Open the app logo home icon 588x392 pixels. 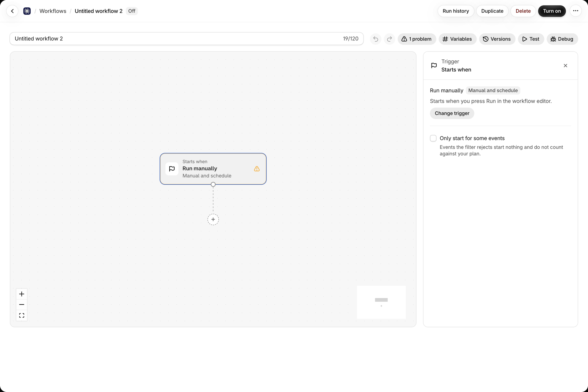click(27, 11)
